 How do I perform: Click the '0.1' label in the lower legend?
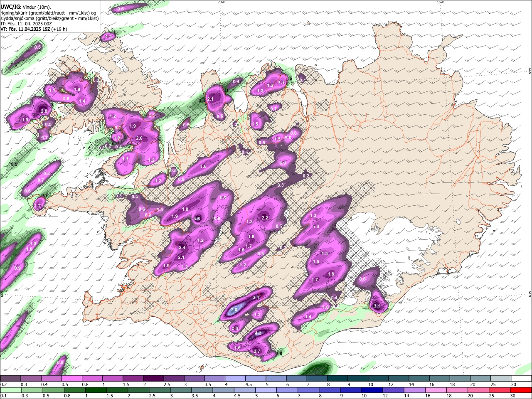pos(3,396)
